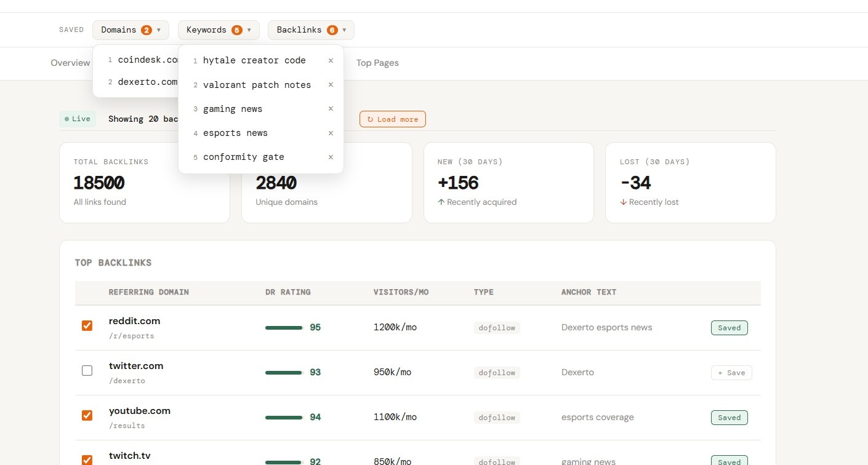Sort by DR Rating column header

click(x=288, y=292)
